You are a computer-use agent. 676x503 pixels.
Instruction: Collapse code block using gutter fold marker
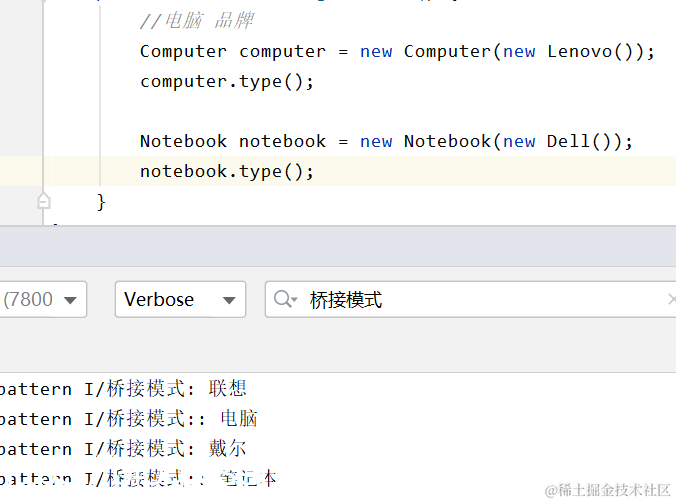pos(44,201)
